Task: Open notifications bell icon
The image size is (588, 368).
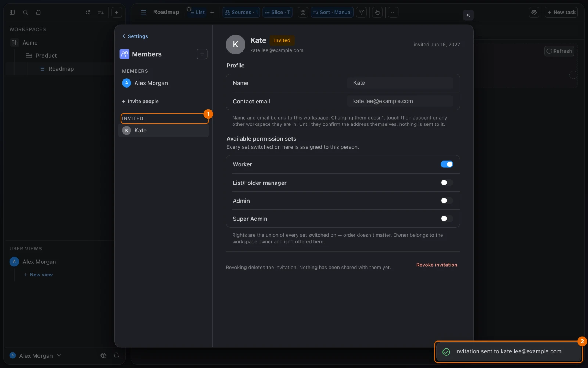Action: tap(116, 355)
